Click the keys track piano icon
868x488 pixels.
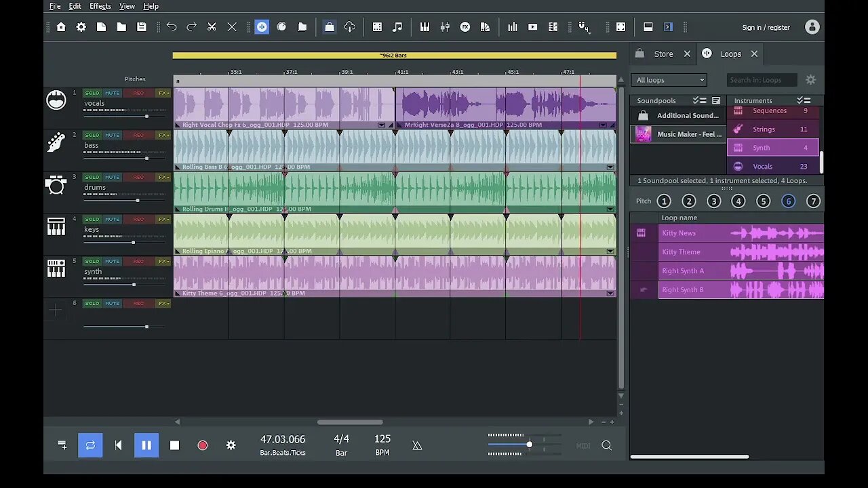[x=56, y=226]
